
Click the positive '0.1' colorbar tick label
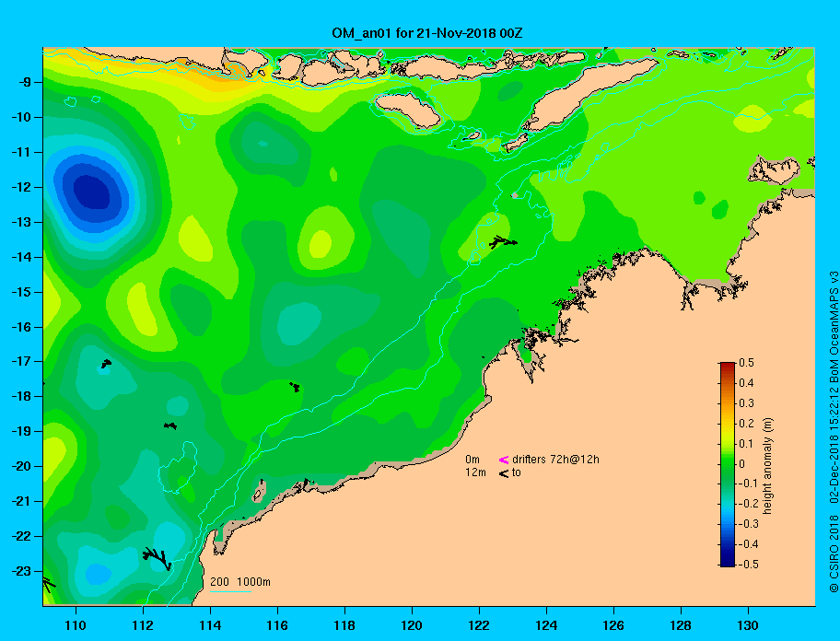[x=746, y=443]
